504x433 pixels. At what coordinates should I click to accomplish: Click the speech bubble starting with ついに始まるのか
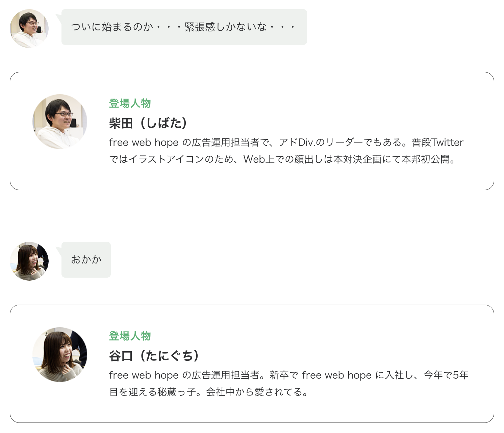(x=184, y=27)
